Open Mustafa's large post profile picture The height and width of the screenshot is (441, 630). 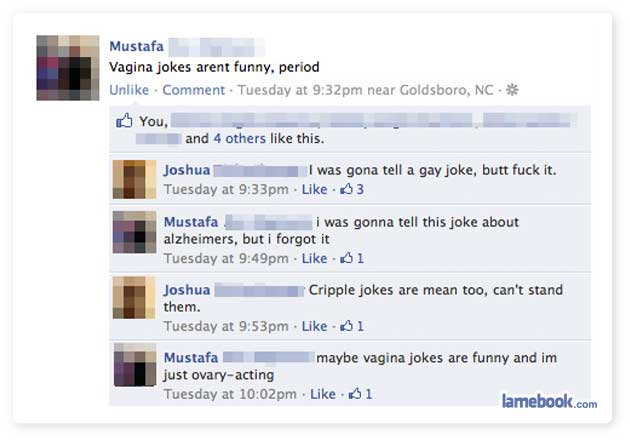68,67
